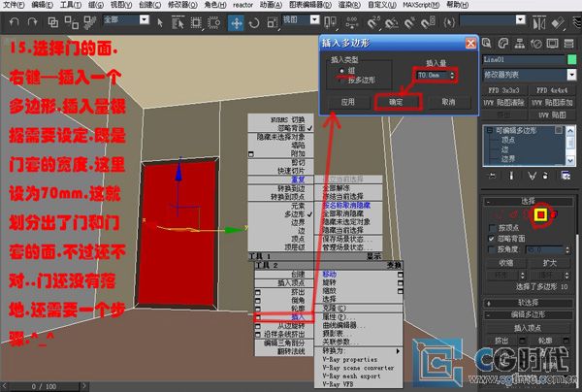Click 确定 in the 插入多边形 dialog
Screen dimensions: 582x392
tap(397, 102)
